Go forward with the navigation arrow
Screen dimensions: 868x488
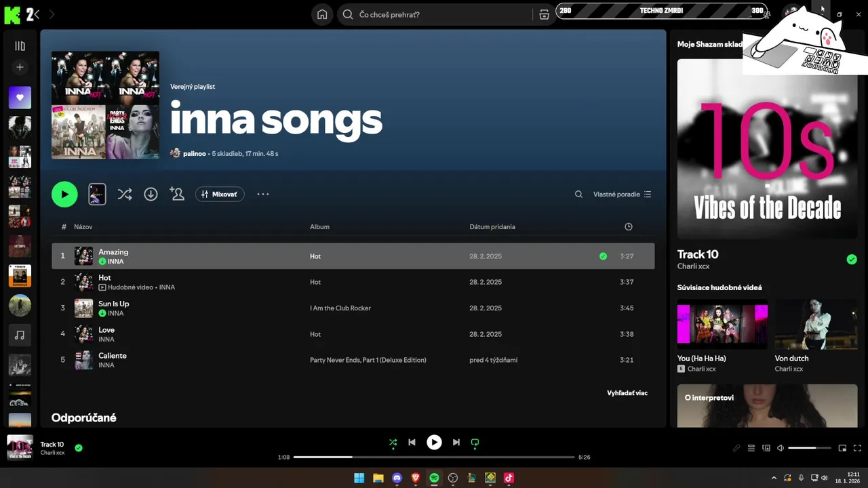[x=52, y=14]
